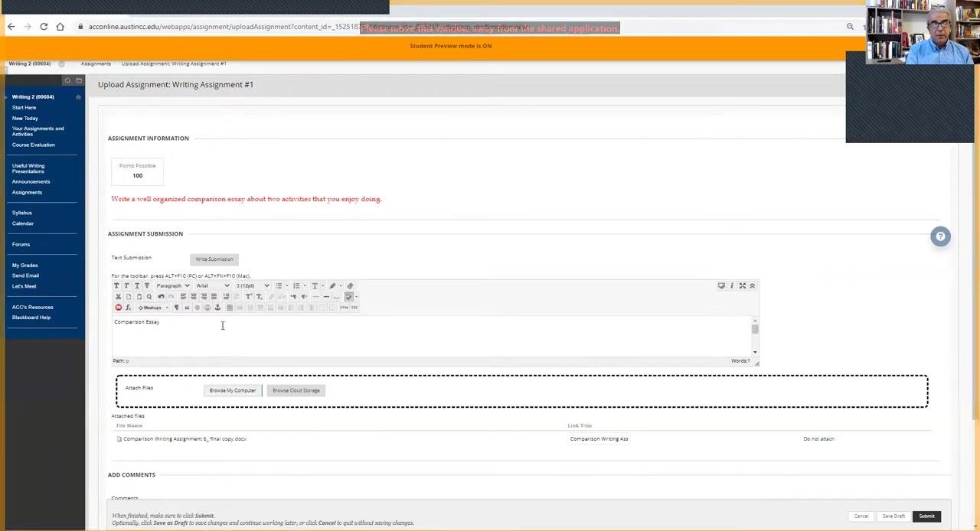The image size is (980, 531).
Task: Open Start Here in course menu
Action: 24,108
